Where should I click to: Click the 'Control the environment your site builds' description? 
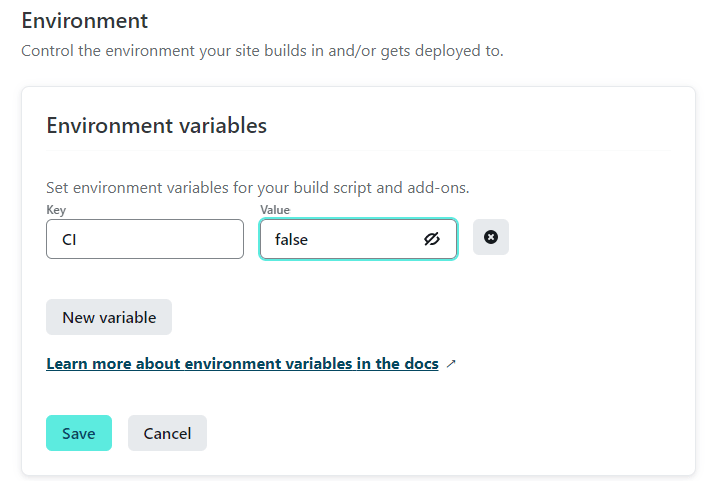(x=262, y=51)
